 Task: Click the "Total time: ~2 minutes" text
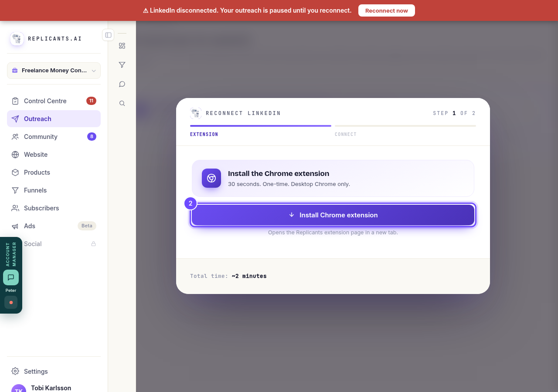point(228,276)
